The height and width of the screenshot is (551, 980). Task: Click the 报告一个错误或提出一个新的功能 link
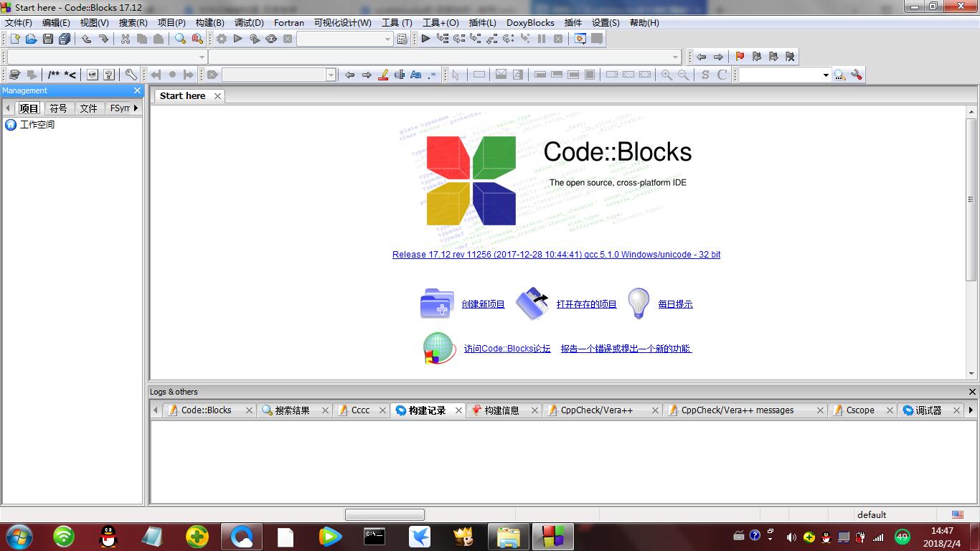[x=626, y=349]
